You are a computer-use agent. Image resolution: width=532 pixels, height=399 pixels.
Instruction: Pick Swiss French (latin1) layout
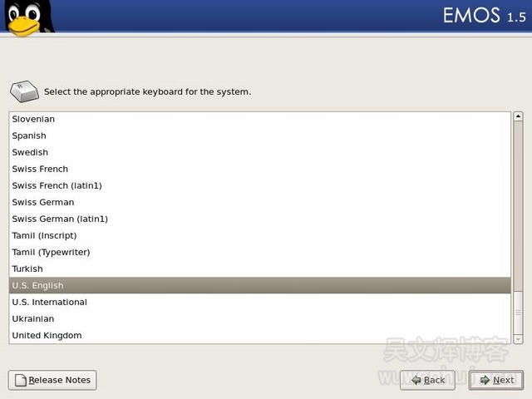(57, 185)
